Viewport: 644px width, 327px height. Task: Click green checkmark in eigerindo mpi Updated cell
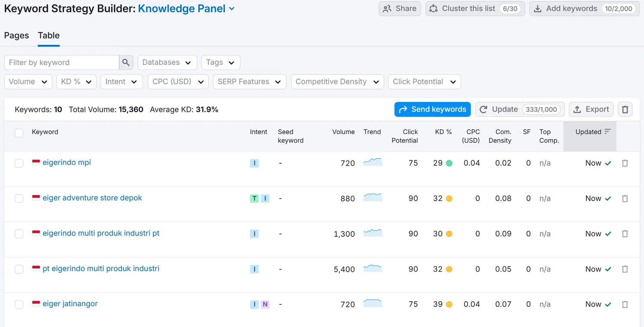[608, 163]
